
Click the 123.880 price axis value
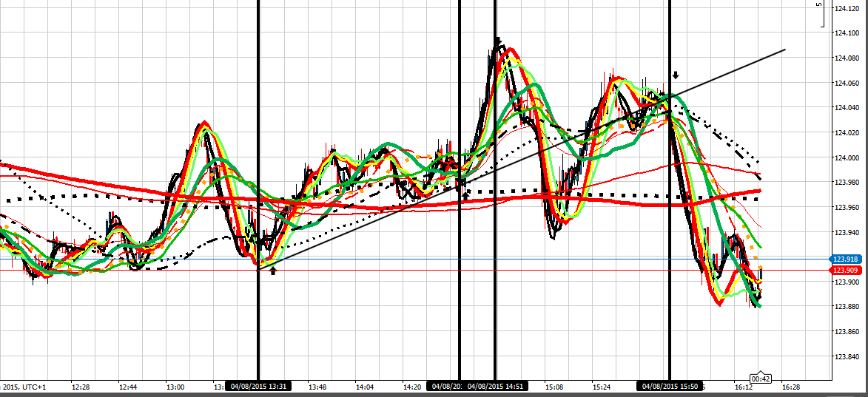point(847,307)
